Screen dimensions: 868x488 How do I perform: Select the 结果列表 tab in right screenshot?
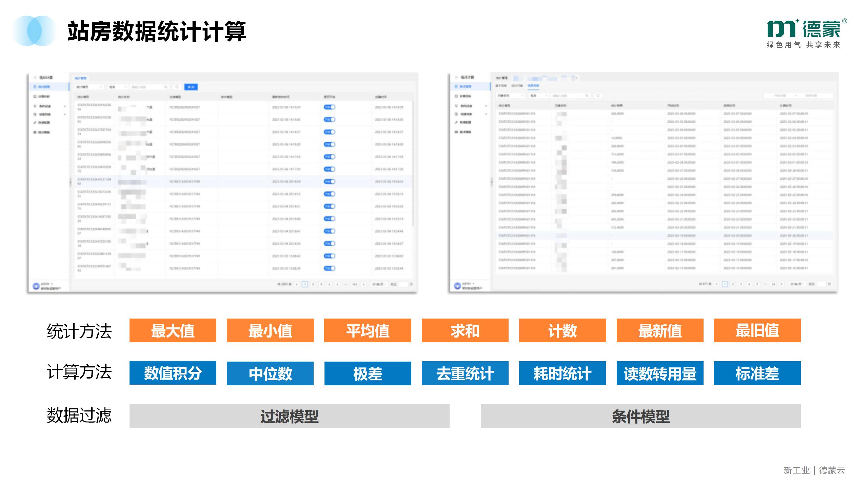pyautogui.click(x=533, y=86)
